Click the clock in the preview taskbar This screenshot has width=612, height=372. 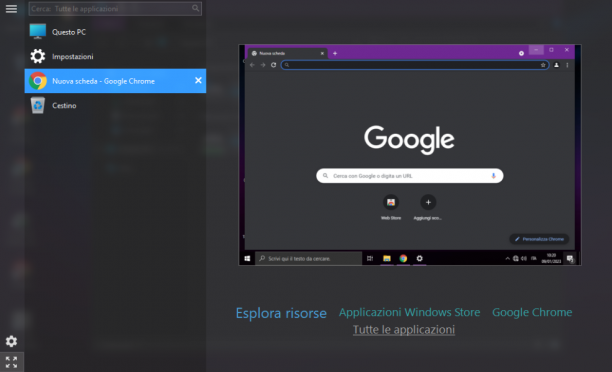tap(551, 258)
